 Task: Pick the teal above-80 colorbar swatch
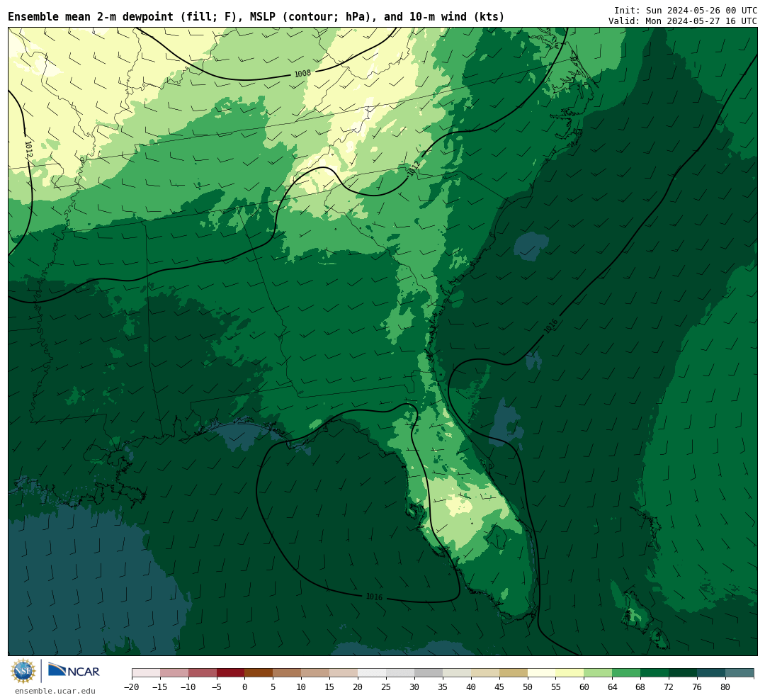click(739, 673)
